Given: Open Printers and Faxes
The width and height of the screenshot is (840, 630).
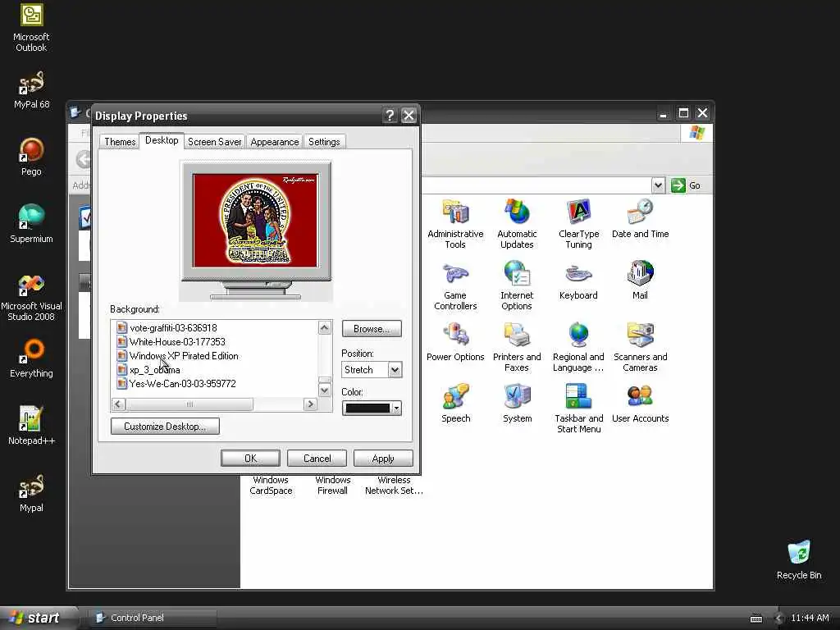Looking at the screenshot, I should [517, 347].
